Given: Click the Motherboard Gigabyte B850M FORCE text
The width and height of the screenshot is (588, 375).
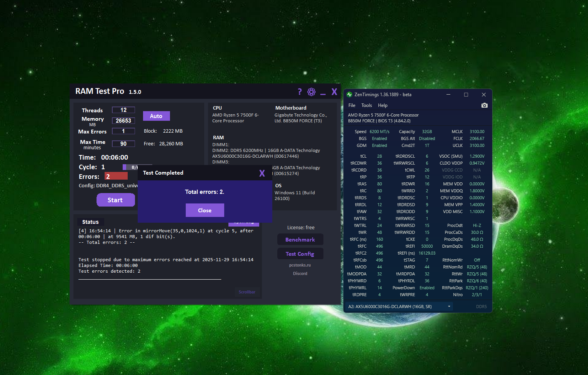Looking at the screenshot, I should (300, 118).
